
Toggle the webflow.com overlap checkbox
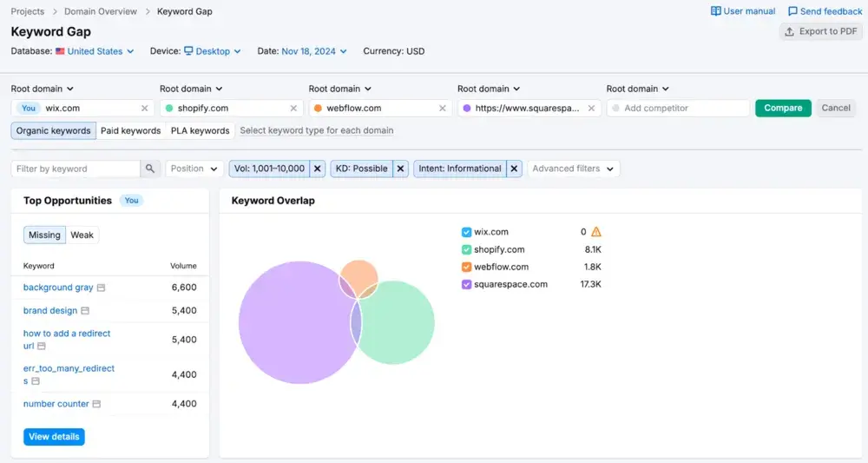466,267
